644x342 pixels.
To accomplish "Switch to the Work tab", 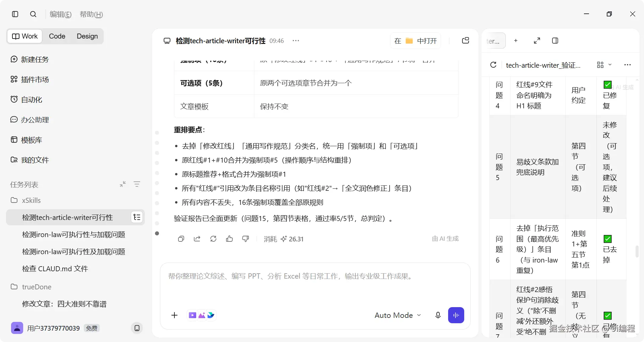I will click(25, 36).
